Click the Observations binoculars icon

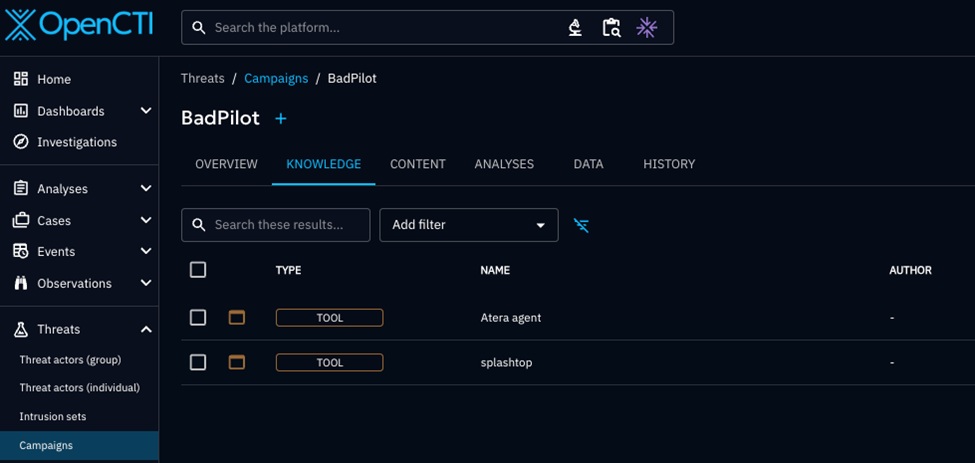click(21, 283)
